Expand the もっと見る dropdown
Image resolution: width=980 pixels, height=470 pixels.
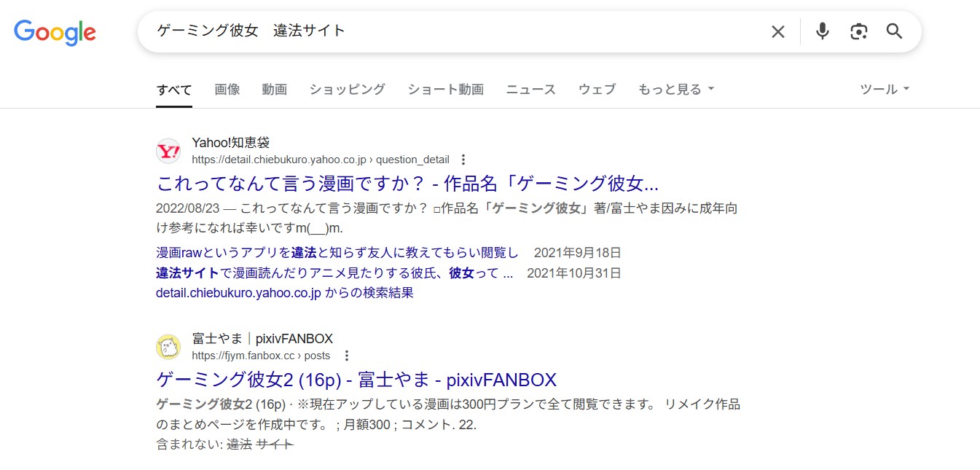(x=670, y=88)
